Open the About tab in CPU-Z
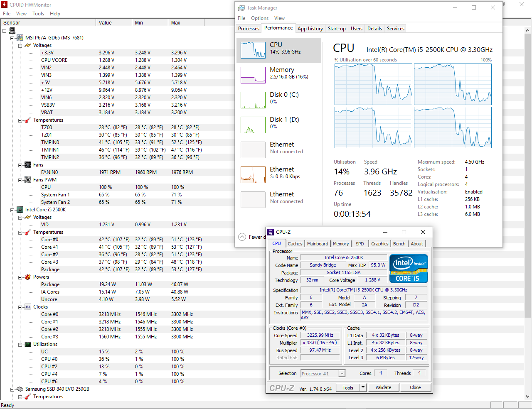 pos(417,244)
